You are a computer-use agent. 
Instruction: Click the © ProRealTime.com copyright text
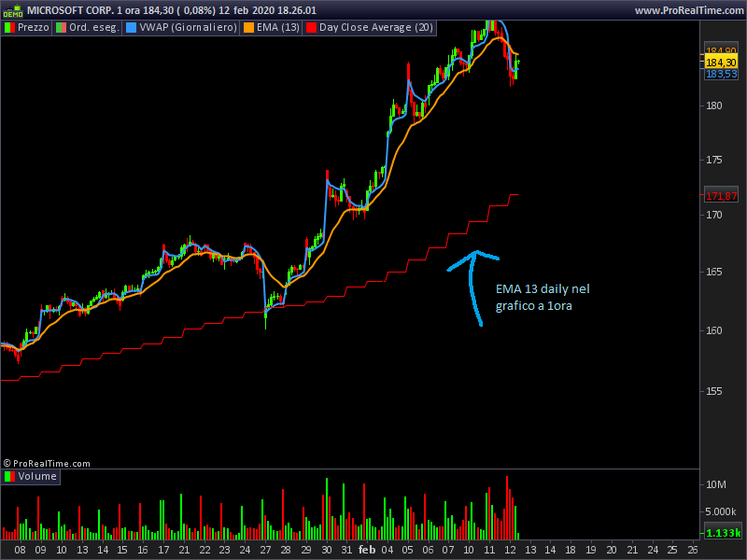pos(47,463)
